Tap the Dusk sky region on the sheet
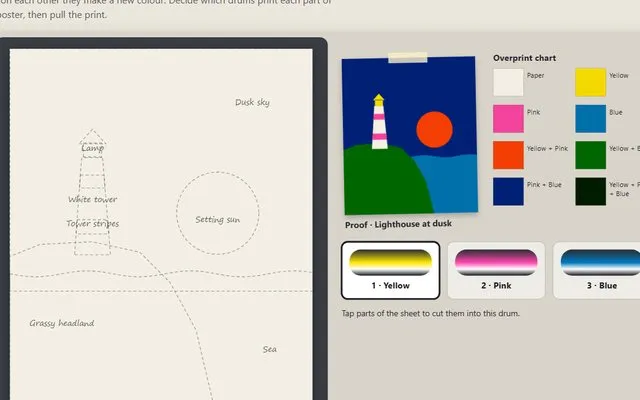Image resolution: width=640 pixels, height=400 pixels. [x=252, y=102]
